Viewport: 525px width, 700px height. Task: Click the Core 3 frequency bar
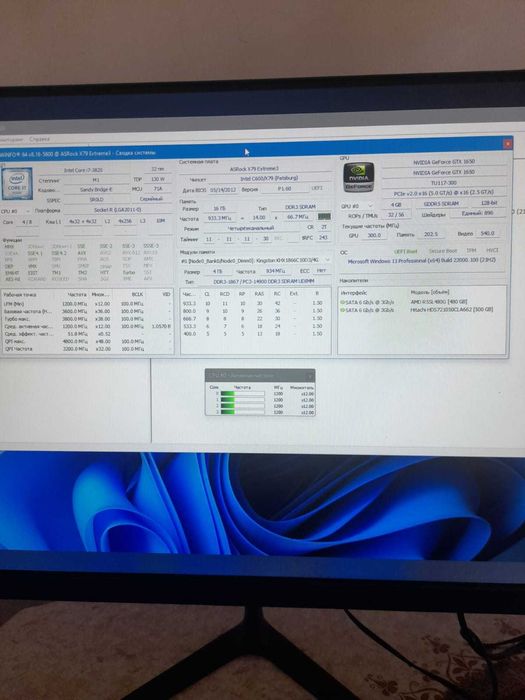pos(242,412)
